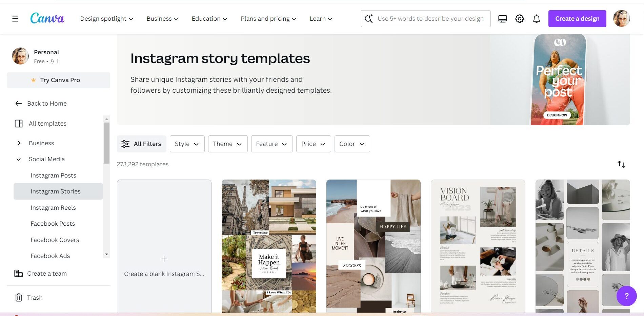This screenshot has width=644, height=316.
Task: Select Instagram Reels in sidebar
Action: click(53, 208)
